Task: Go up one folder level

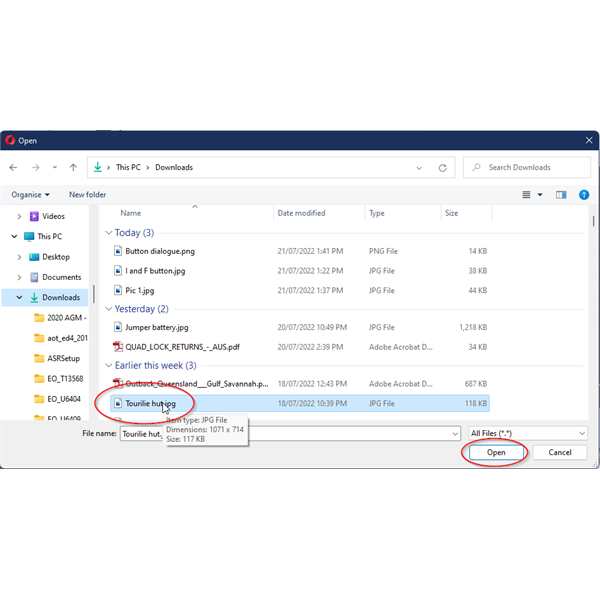Action: click(x=73, y=168)
